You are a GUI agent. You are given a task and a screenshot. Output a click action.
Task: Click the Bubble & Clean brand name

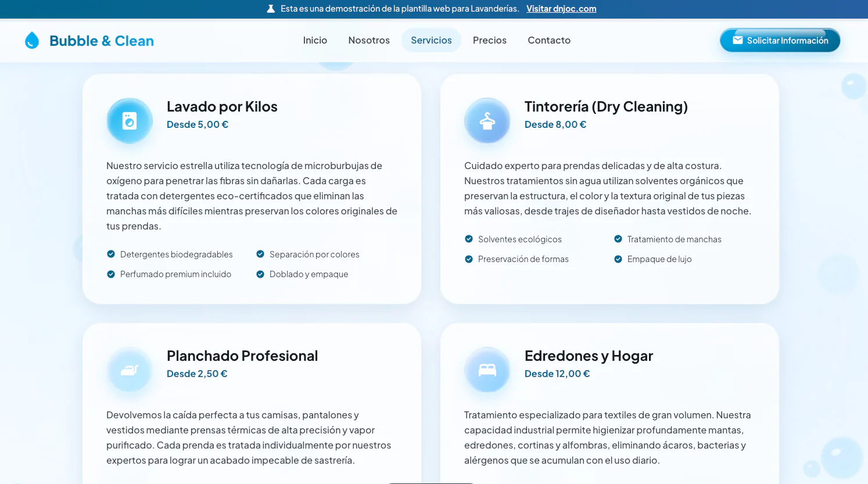[x=102, y=41]
